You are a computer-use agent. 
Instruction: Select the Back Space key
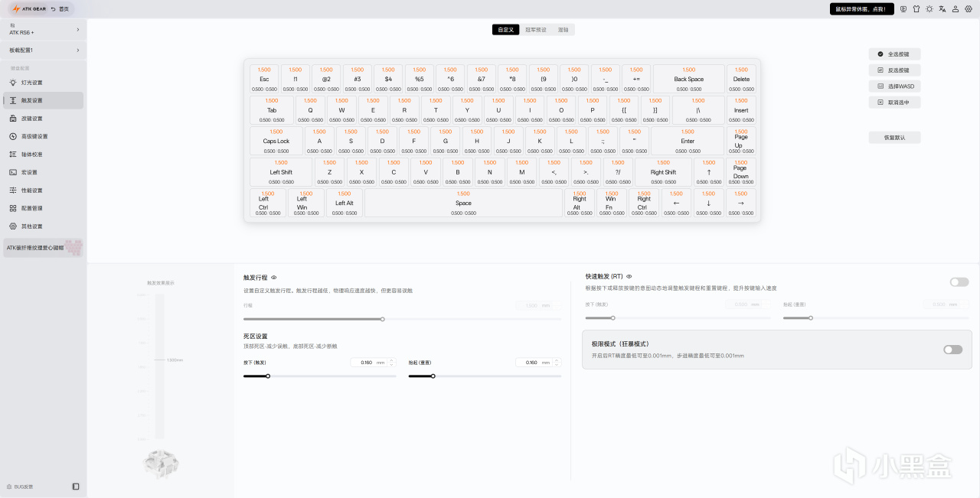688,79
